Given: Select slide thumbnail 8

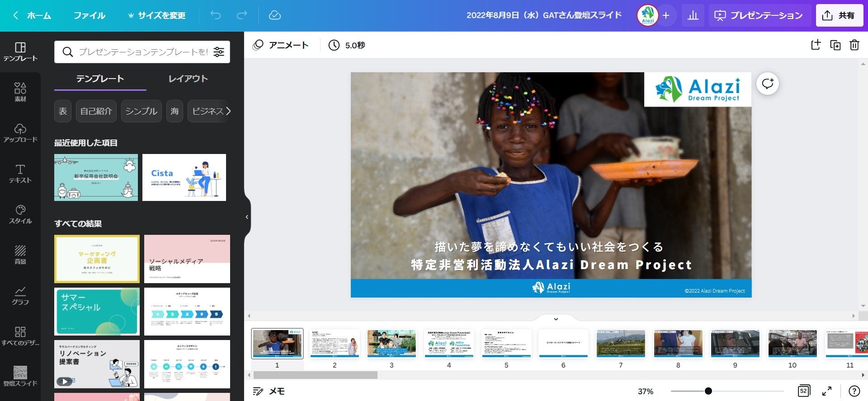Looking at the screenshot, I should click(678, 344).
